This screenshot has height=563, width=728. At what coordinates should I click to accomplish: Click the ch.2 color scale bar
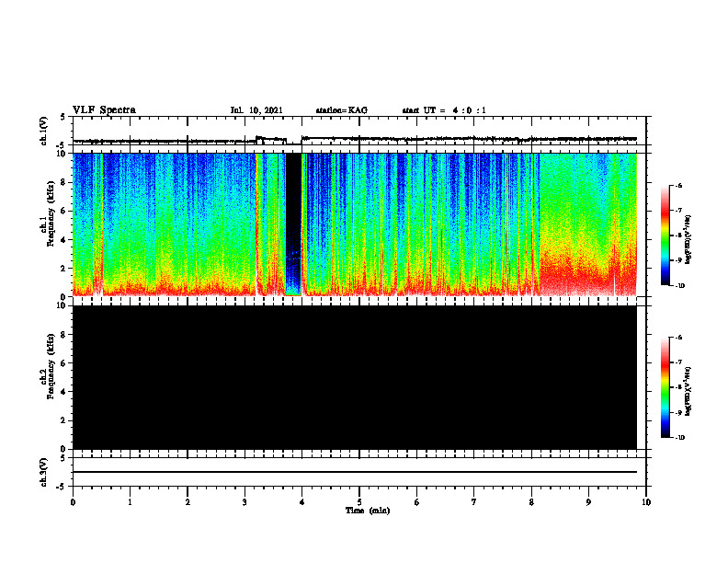(x=665, y=387)
